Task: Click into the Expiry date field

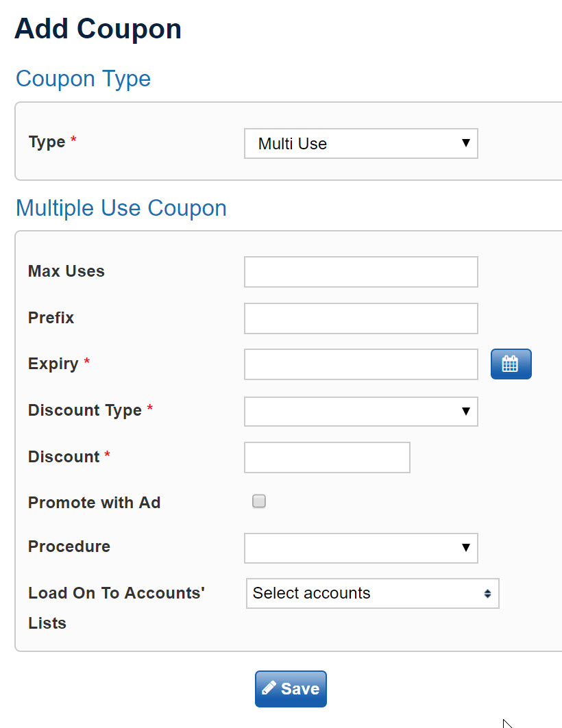Action: click(x=361, y=364)
